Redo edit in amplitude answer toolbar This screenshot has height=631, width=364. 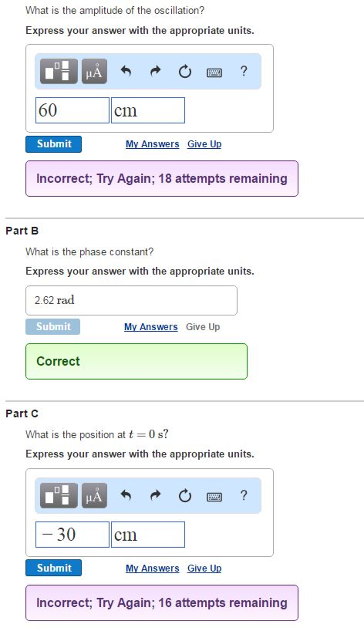click(155, 71)
